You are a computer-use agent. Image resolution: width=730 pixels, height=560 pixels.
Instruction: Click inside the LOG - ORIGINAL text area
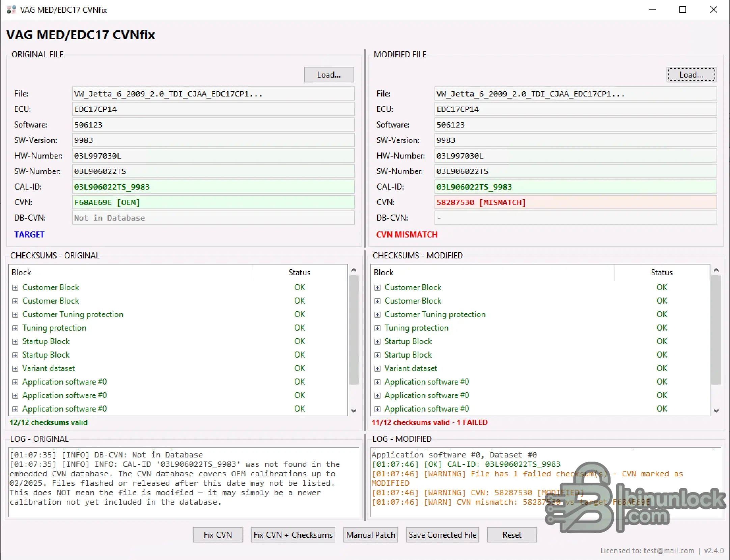coord(184,482)
